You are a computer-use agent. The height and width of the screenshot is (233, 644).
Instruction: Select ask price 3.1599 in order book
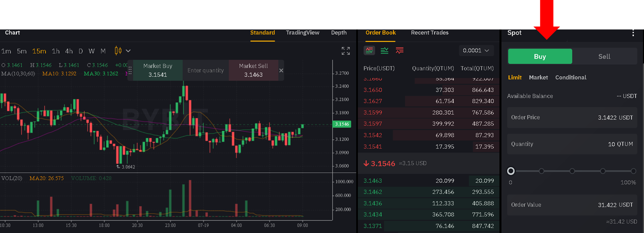click(373, 112)
